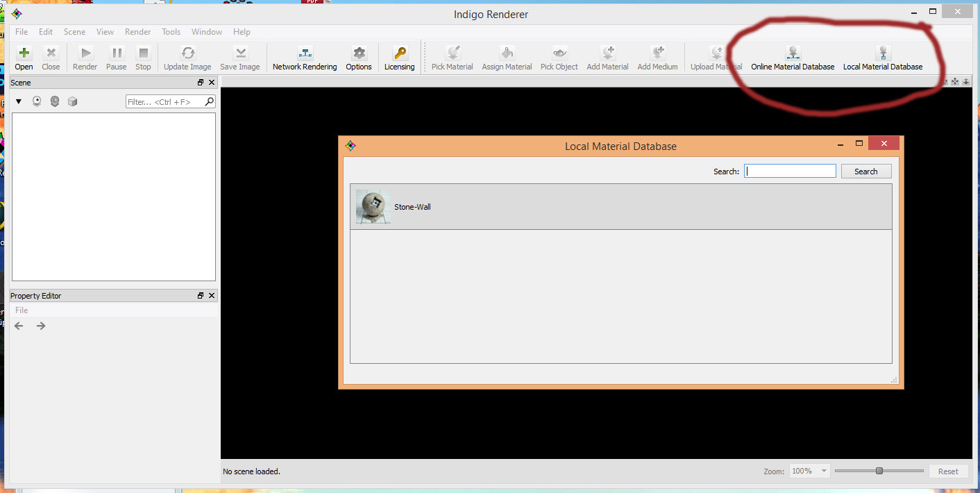Maximize the Local Material Database window
The width and height of the screenshot is (980, 493).
point(859,144)
